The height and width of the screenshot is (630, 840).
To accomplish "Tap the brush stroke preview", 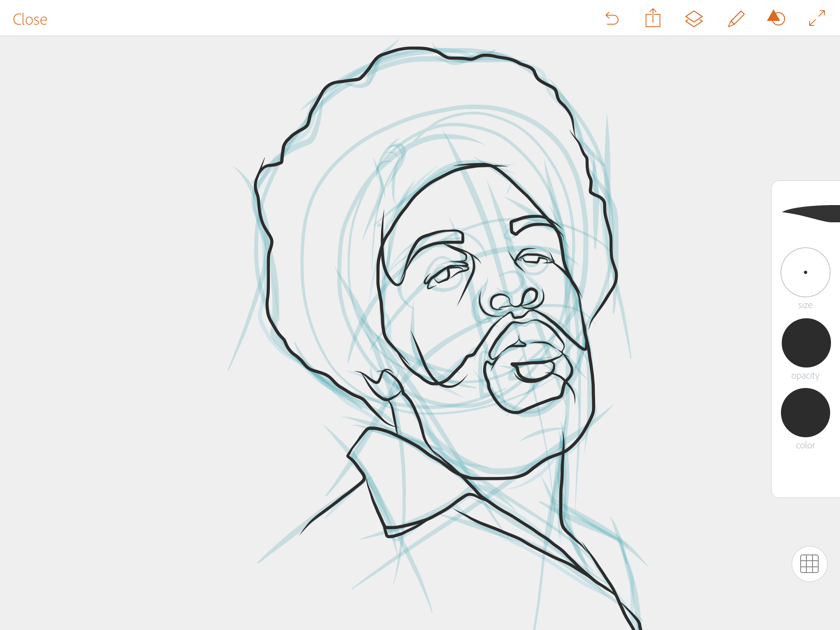I will point(811,213).
